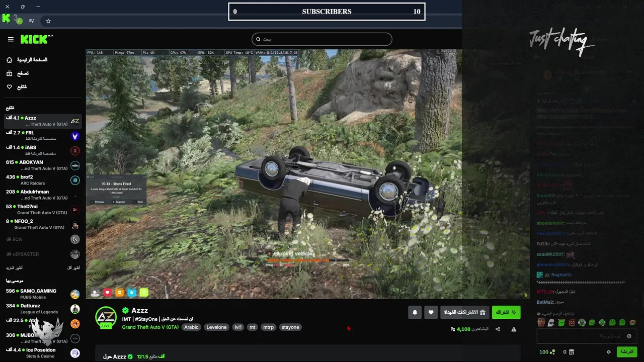Open chat settings gear icon

(608, 352)
